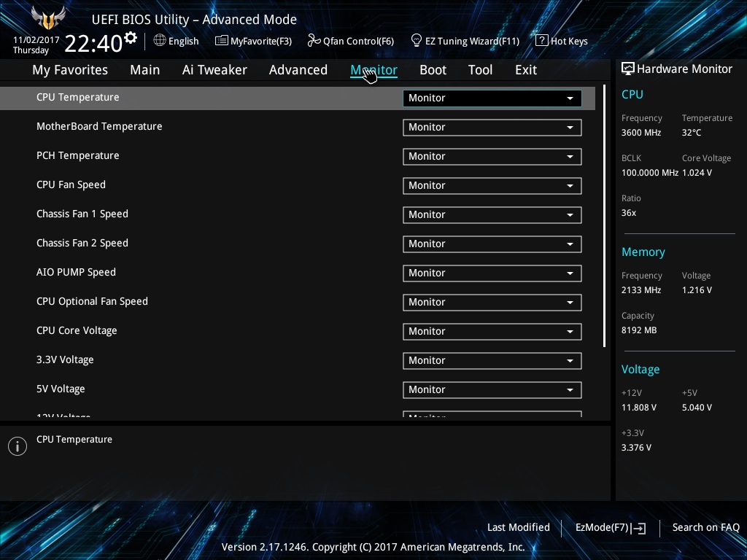This screenshot has width=747, height=560.
Task: Expand the CPU Core Voltage dropdown
Action: click(492, 332)
